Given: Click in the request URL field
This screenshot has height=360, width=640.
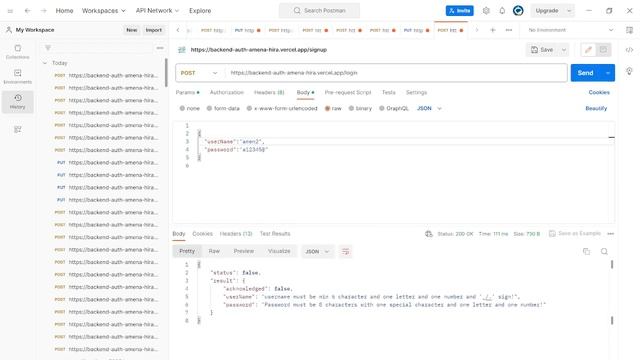Looking at the screenshot, I should coord(396,73).
